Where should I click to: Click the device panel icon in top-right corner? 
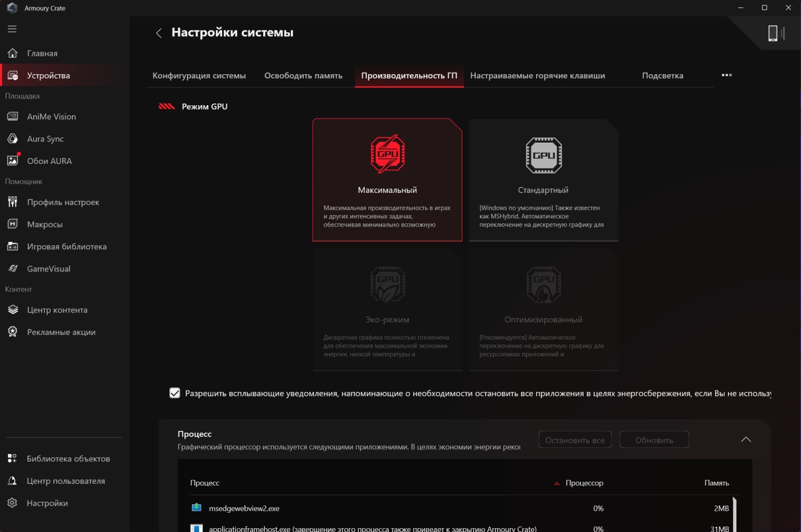tap(775, 33)
